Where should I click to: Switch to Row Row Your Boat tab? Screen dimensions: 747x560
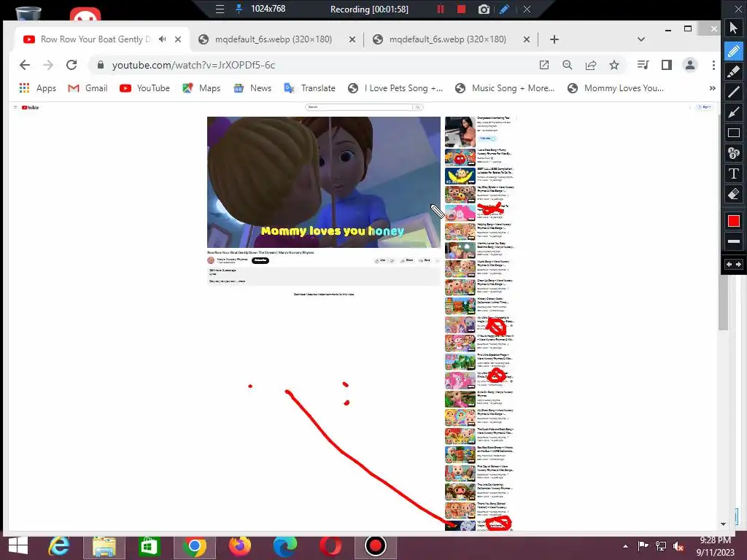tap(96, 39)
